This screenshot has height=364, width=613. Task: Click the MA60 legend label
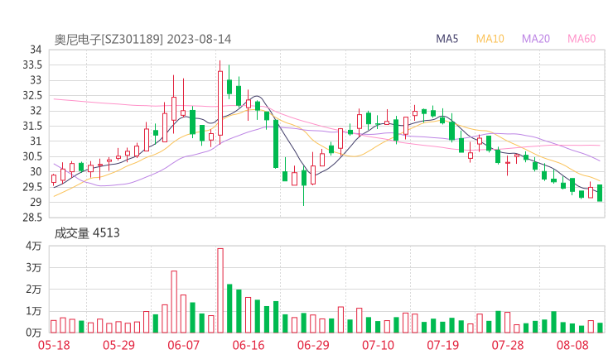tap(582, 39)
